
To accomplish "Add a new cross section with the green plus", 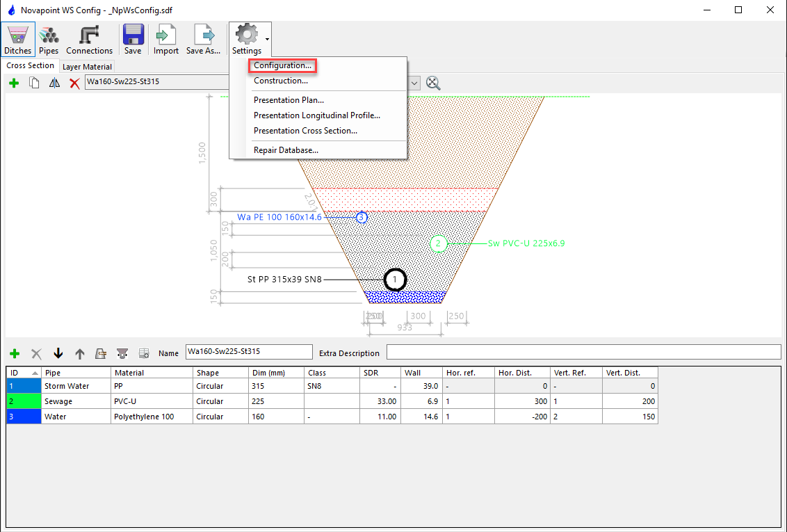I will (x=14, y=83).
